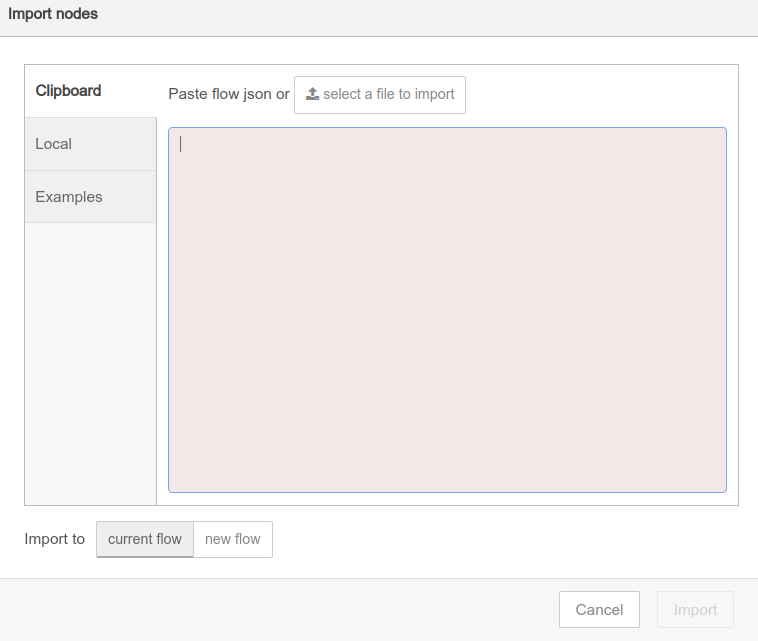
Task: Open the Examples tab
Action: coord(90,197)
